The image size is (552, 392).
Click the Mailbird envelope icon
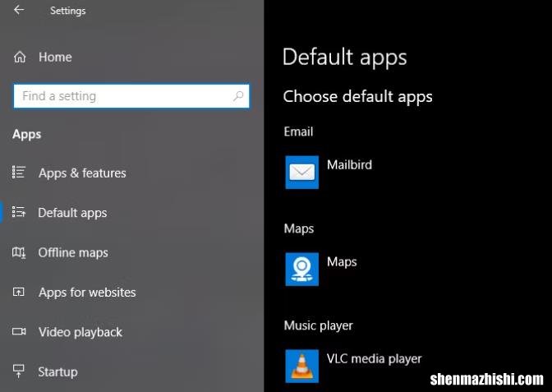point(302,173)
